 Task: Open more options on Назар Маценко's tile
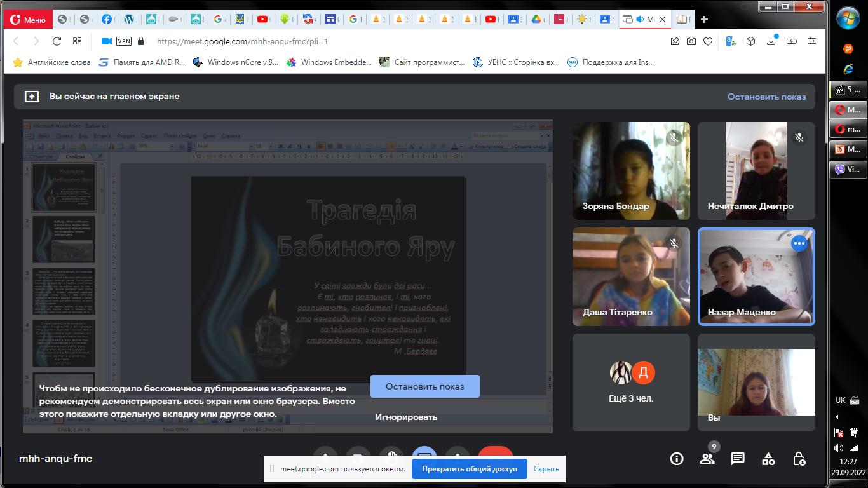click(x=799, y=243)
